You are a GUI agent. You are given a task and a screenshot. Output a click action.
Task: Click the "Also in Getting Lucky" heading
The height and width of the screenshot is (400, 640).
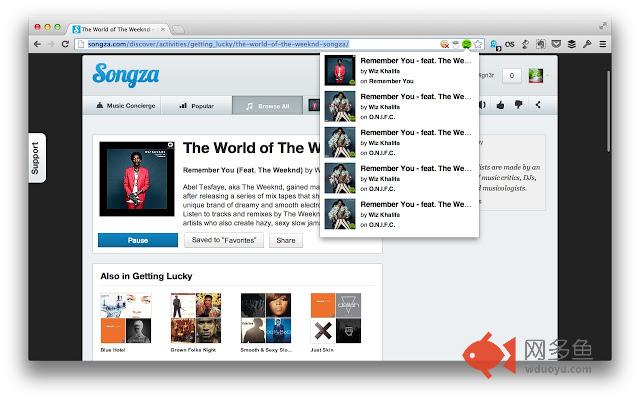(x=146, y=276)
